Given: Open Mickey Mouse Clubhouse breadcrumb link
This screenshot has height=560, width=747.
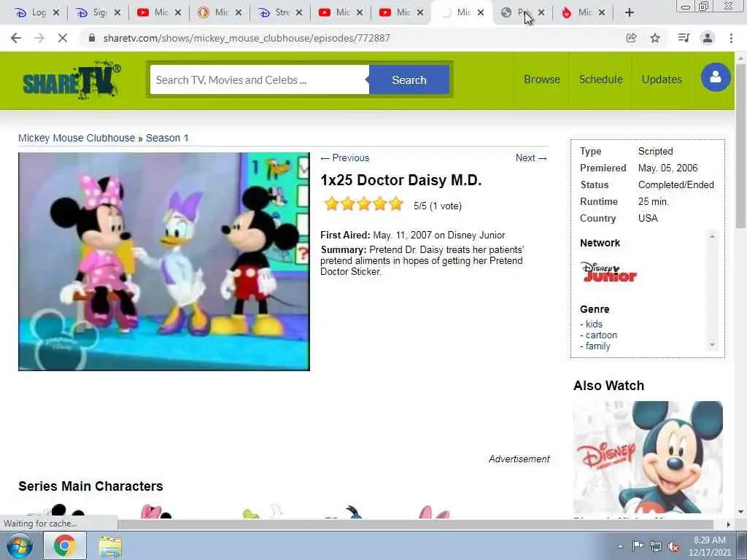Looking at the screenshot, I should pos(77,138).
